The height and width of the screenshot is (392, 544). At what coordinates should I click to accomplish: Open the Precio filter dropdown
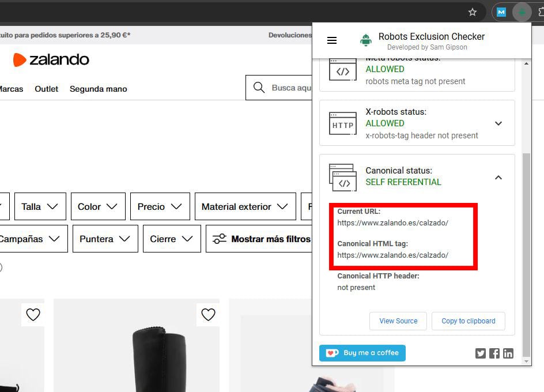(160, 206)
